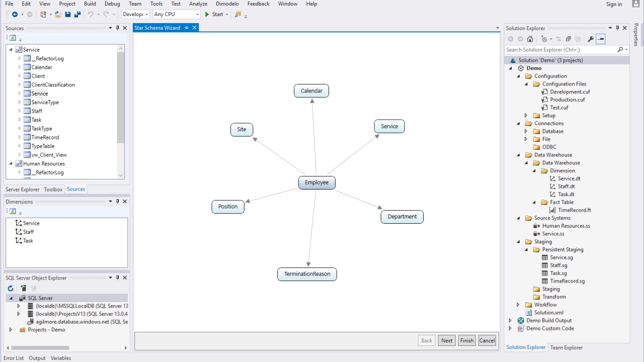The height and width of the screenshot is (362, 644).
Task: Pin the Solution Explorer panel
Action: pyautogui.click(x=618, y=28)
